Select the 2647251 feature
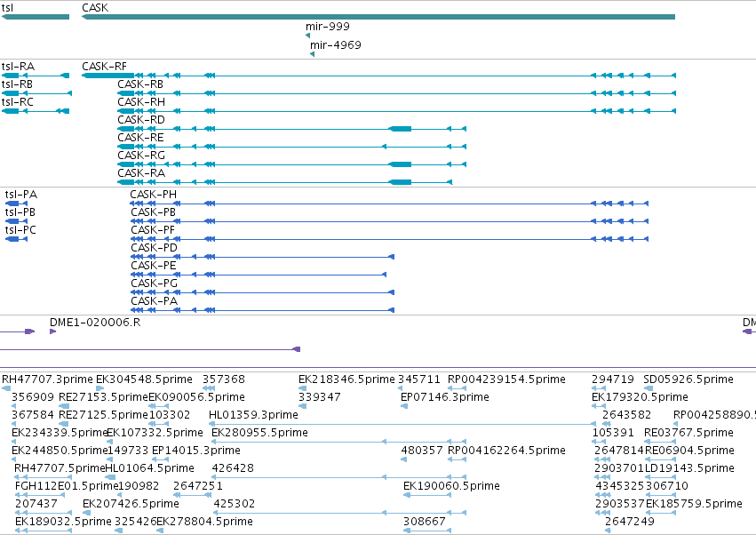 [193, 495]
